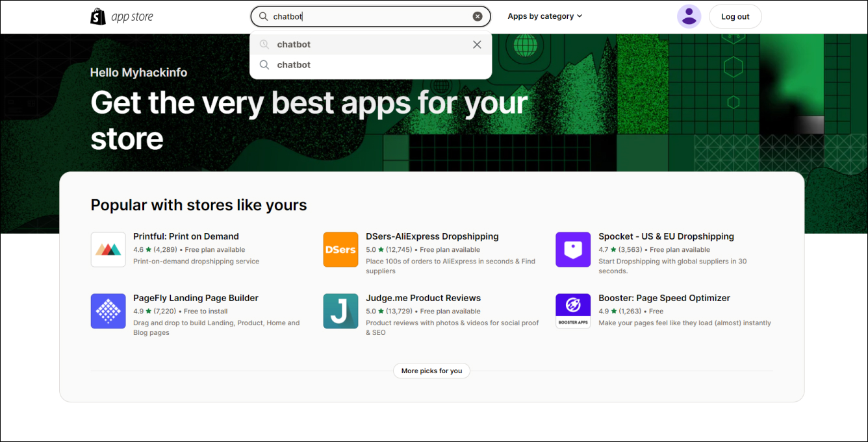Select the second chatbot suggestion
868x442 pixels.
pyautogui.click(x=371, y=65)
